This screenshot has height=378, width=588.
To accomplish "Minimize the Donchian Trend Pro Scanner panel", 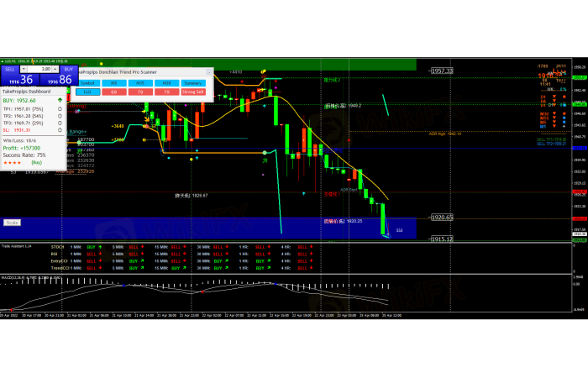I will (x=209, y=72).
